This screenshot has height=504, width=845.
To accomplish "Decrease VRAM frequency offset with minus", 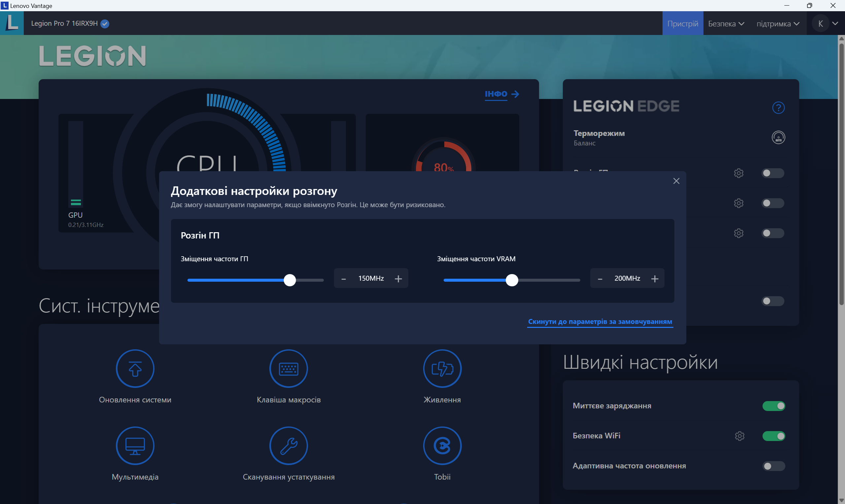I will click(600, 279).
